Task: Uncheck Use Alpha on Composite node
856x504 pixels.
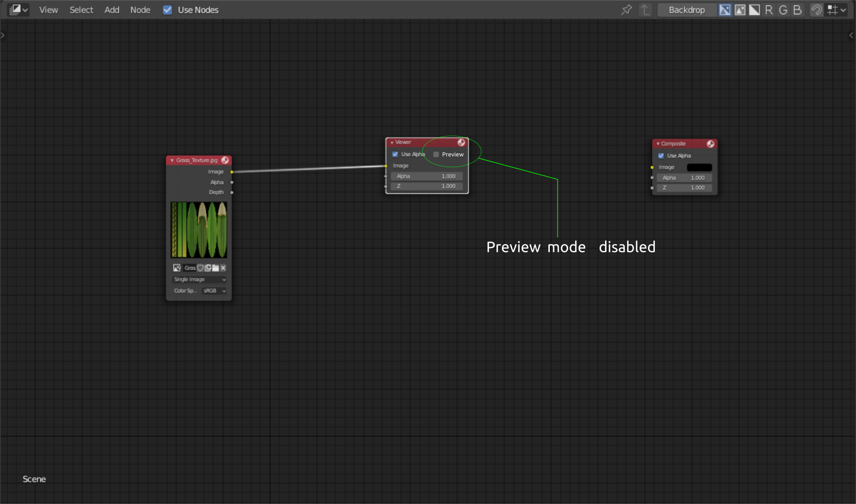Action: (661, 156)
